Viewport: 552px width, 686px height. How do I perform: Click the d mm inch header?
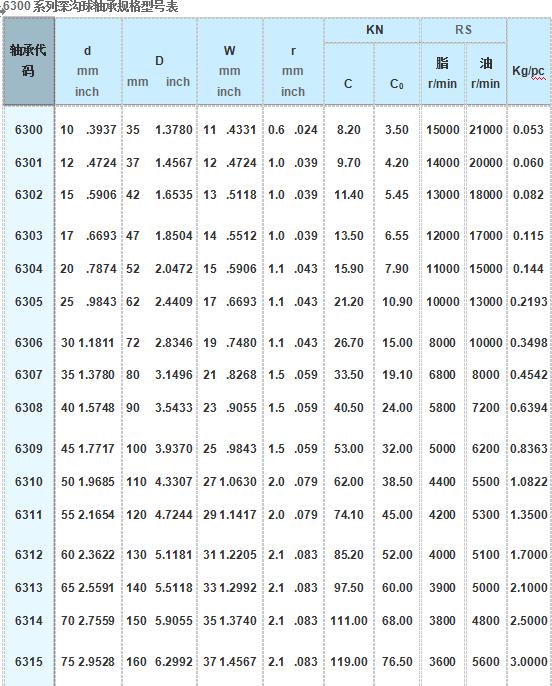(x=87, y=71)
